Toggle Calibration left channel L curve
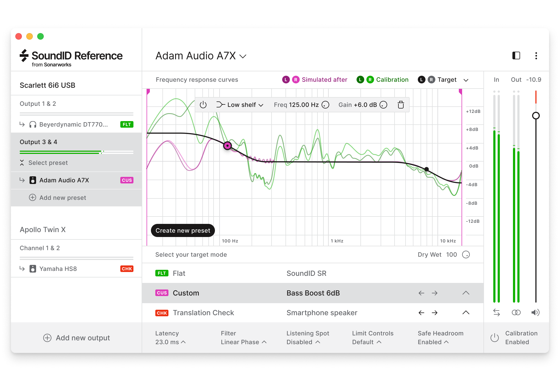Viewport: 560px width, 392px height. [360, 80]
